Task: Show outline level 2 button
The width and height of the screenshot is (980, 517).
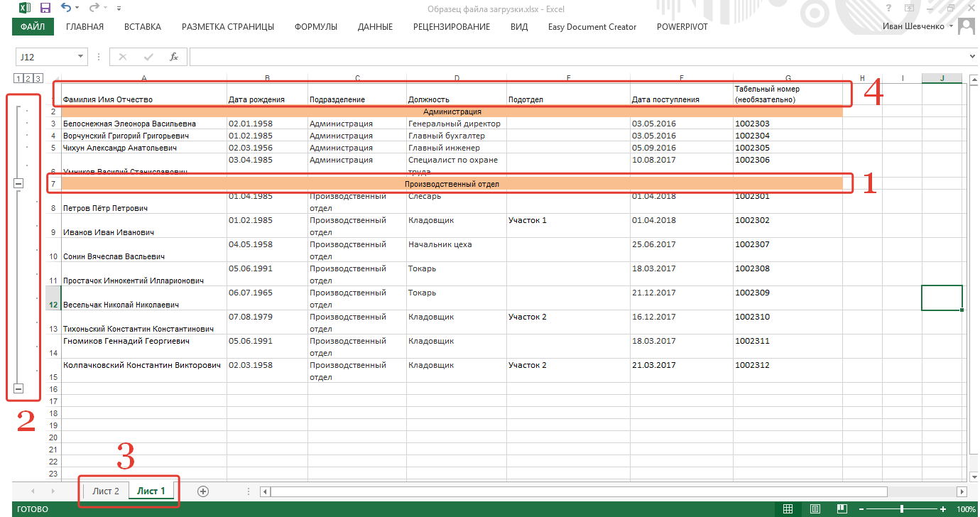Action: (28, 79)
